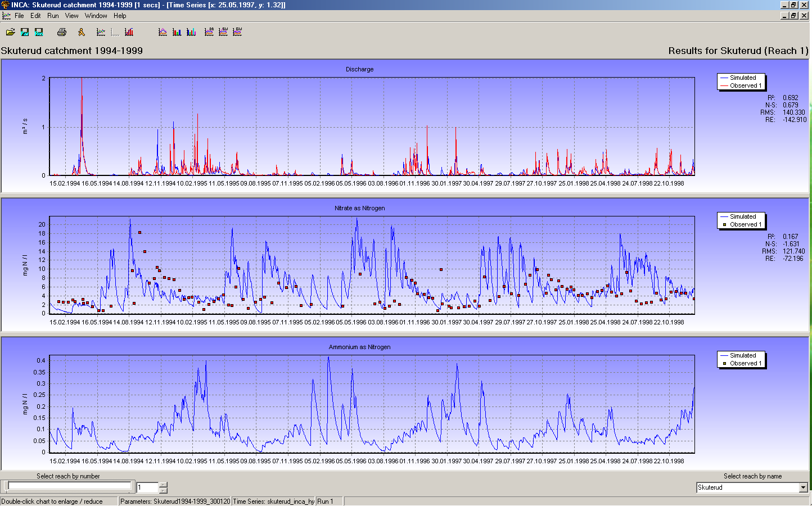Decrease reach number with the down spinner arrow

(164, 490)
